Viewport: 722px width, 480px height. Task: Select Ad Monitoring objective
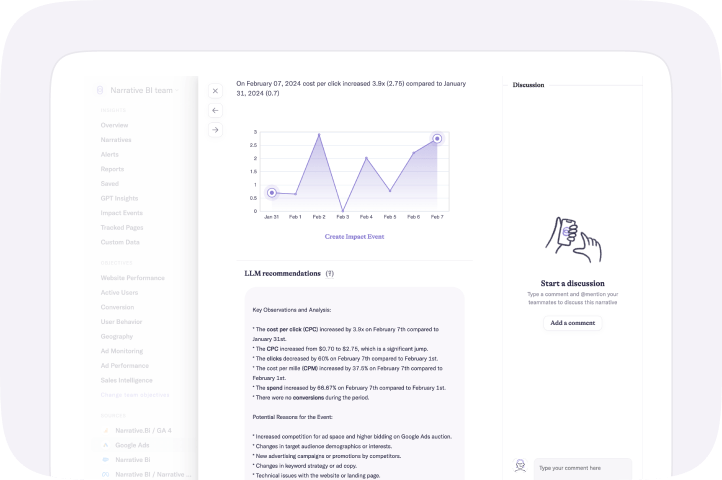122,351
